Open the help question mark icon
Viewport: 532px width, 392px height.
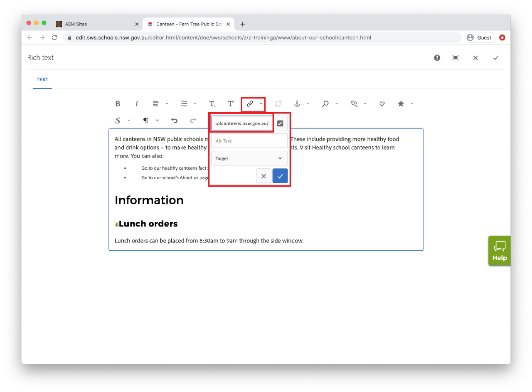point(437,58)
